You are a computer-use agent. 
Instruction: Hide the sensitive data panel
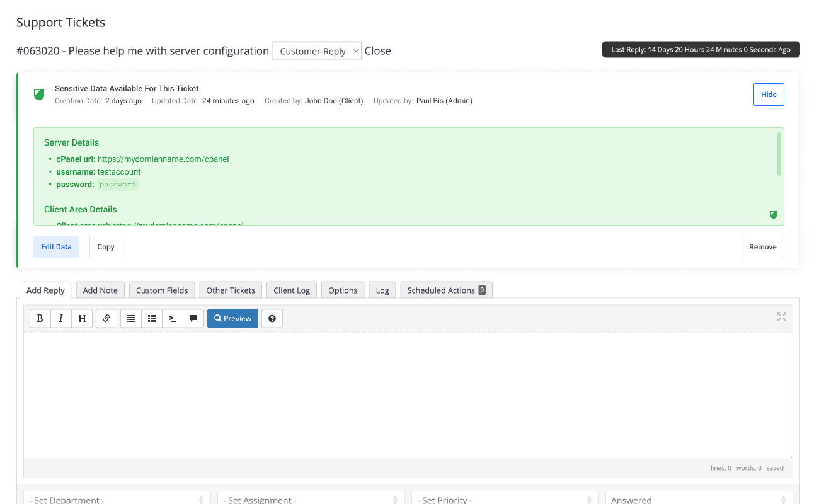(769, 94)
